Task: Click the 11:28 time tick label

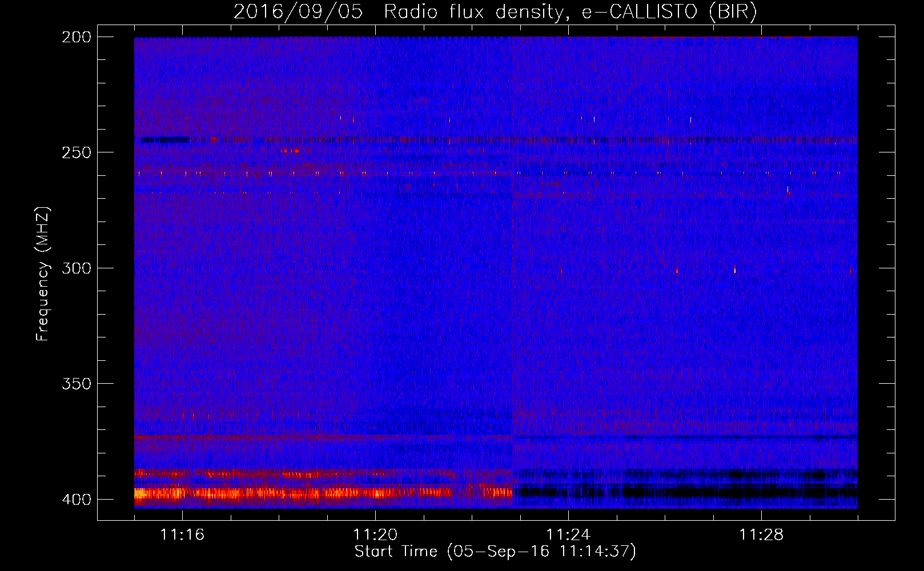Action: pos(761,535)
